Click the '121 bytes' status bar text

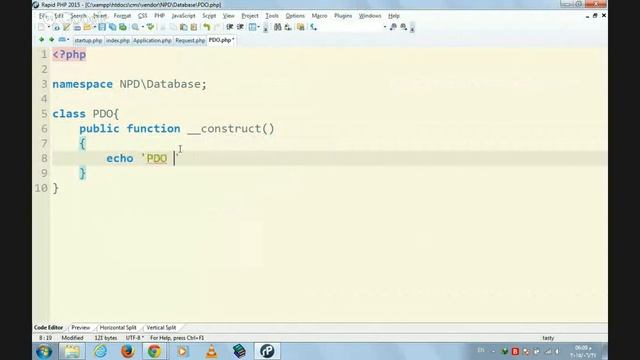pyautogui.click(x=106, y=338)
